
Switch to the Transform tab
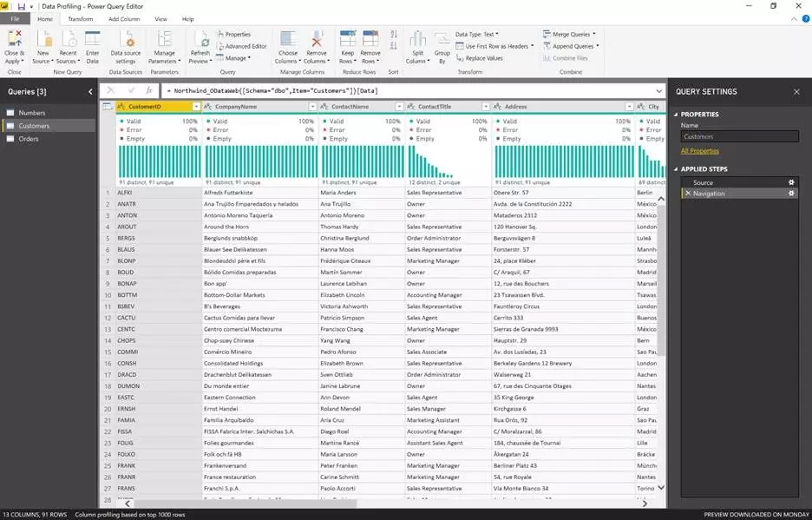point(81,18)
